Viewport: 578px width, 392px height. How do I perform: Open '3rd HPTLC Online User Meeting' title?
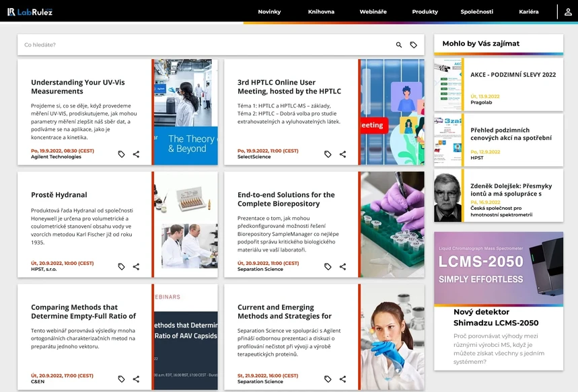click(x=289, y=87)
